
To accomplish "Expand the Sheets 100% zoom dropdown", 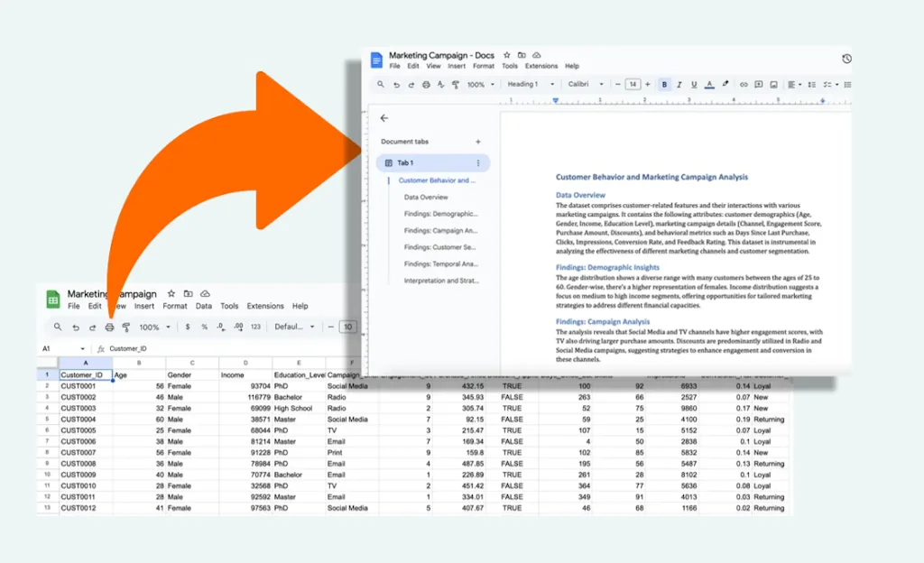I will coord(153,327).
